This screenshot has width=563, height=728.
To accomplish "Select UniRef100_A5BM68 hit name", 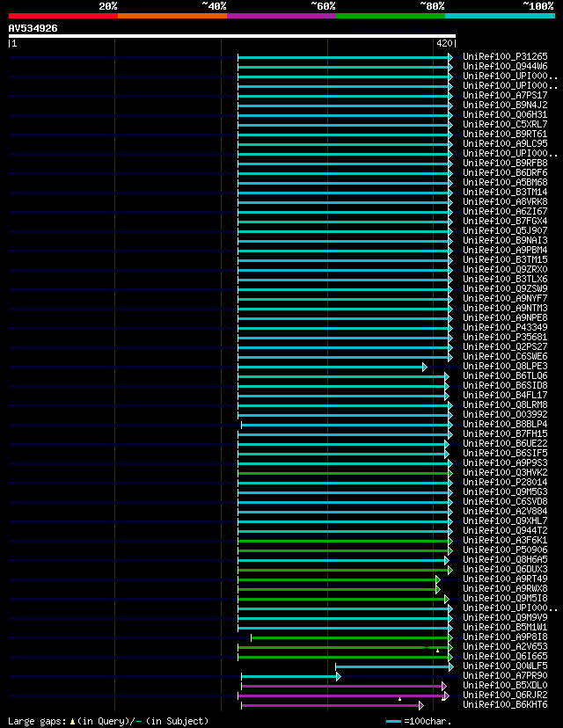I will 505,183.
